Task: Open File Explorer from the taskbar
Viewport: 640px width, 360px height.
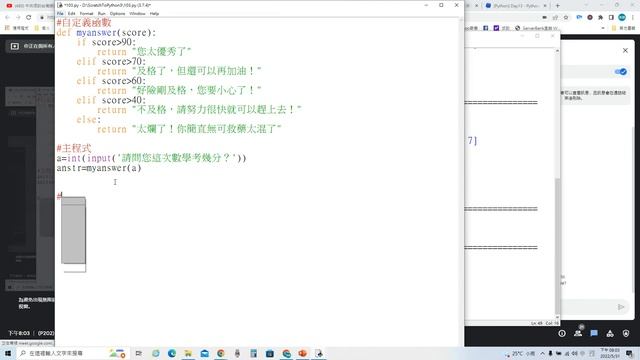Action: pyautogui.click(x=188, y=353)
